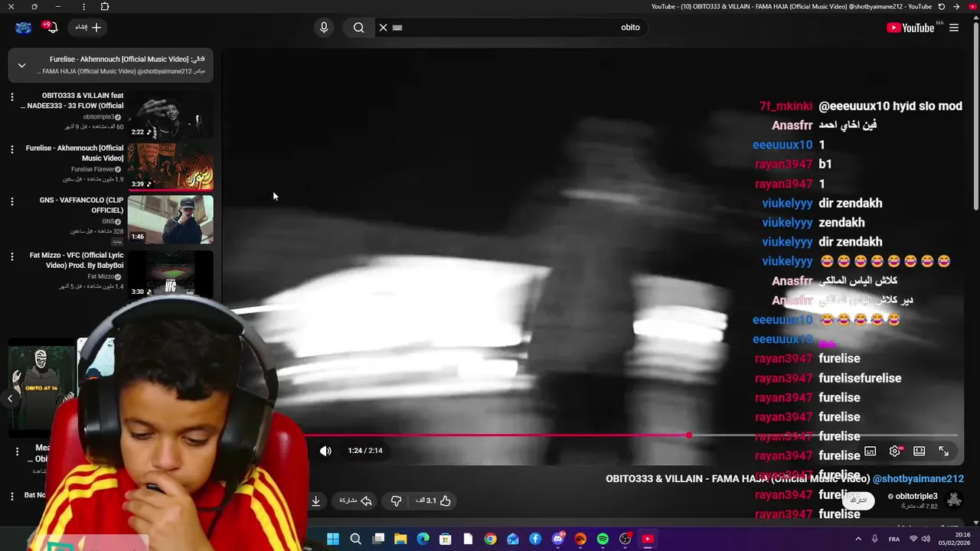Click the magnifier search button
Image resolution: width=980 pixels, height=551 pixels.
coord(358,28)
